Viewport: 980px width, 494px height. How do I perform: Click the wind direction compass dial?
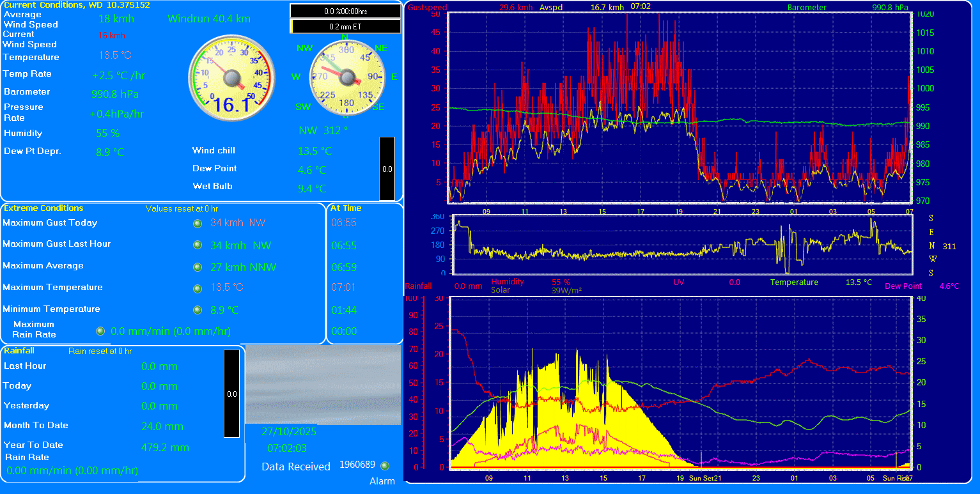coord(346,77)
